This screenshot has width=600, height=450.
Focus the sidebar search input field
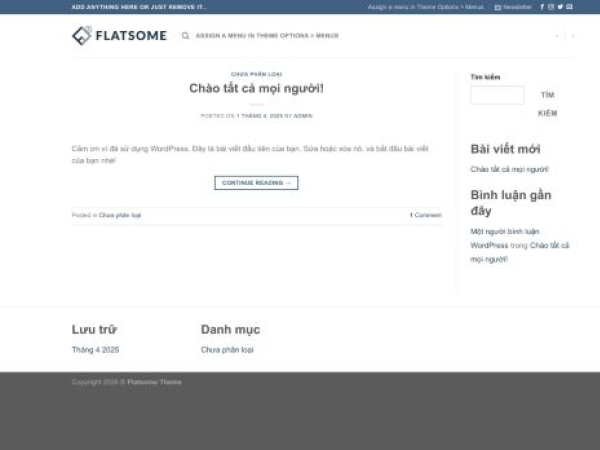tap(497, 95)
